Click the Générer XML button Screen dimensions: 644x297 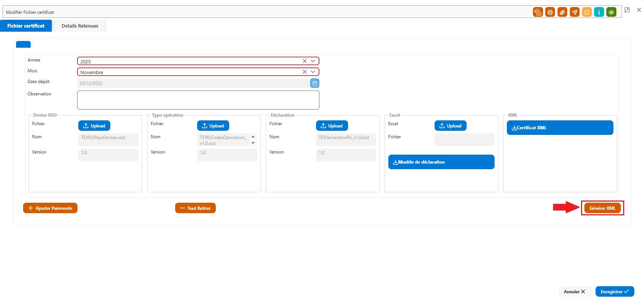coord(603,208)
